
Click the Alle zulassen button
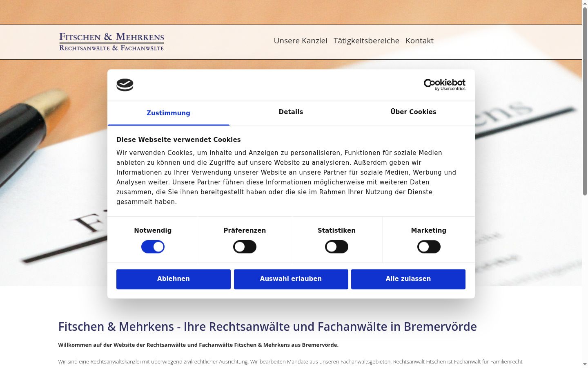408,279
